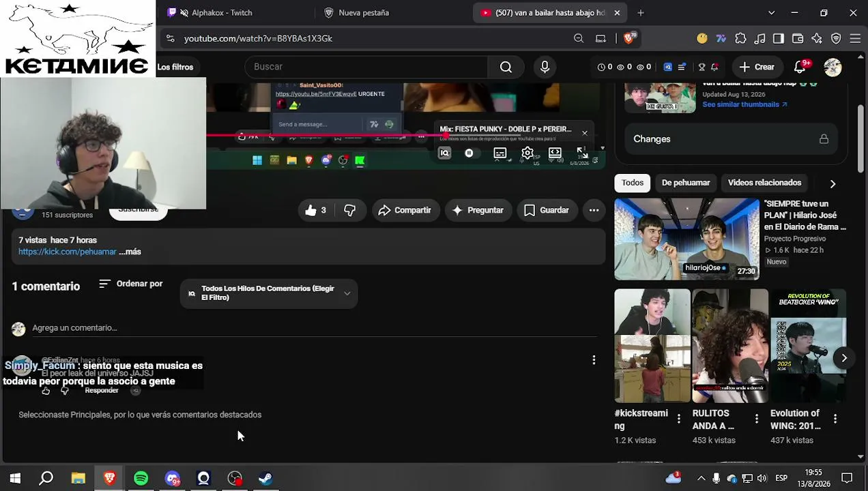
Task: Open the kick.com/pehuamar link
Action: (x=68, y=252)
